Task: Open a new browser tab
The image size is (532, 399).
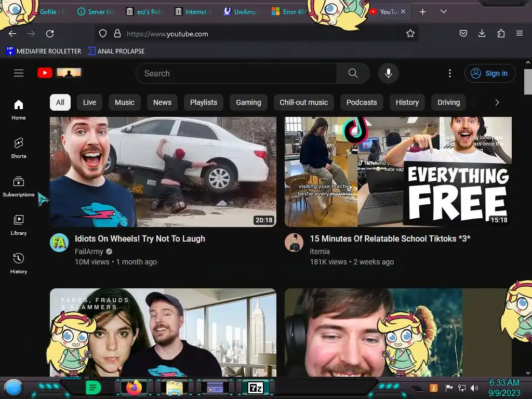Action: [x=423, y=12]
